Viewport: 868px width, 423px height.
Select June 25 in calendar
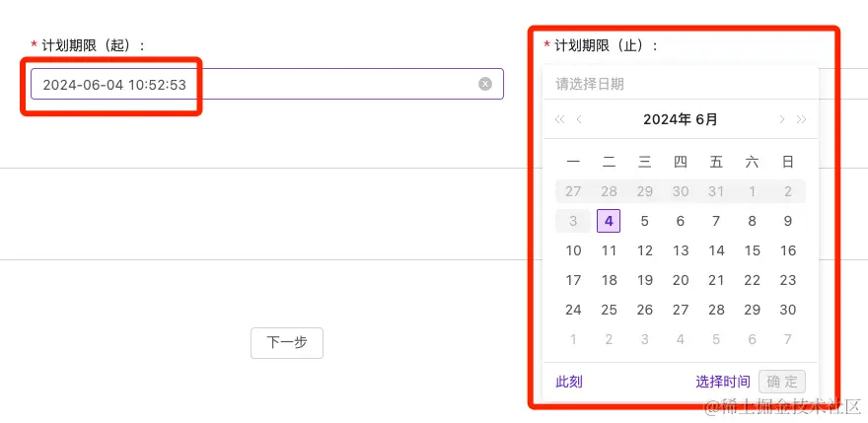[x=609, y=310]
